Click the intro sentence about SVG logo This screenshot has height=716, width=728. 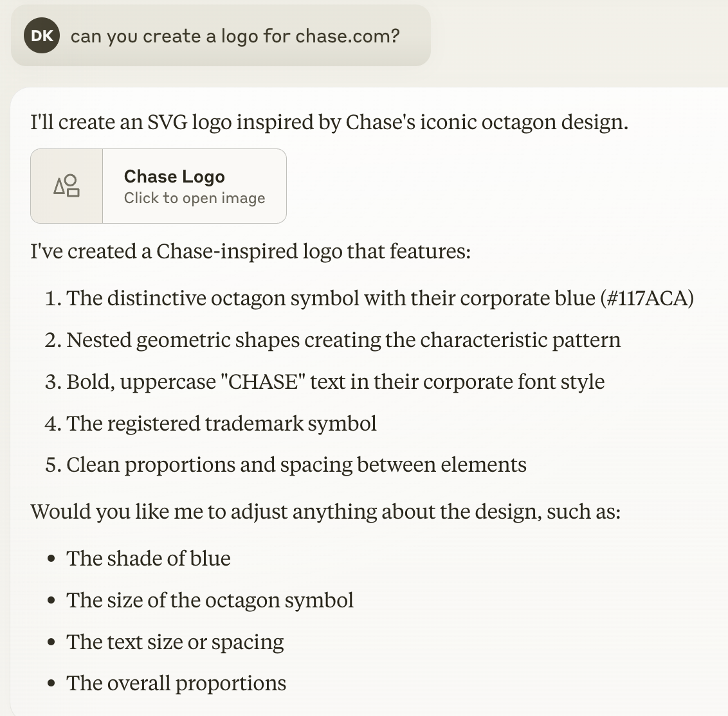click(x=329, y=122)
